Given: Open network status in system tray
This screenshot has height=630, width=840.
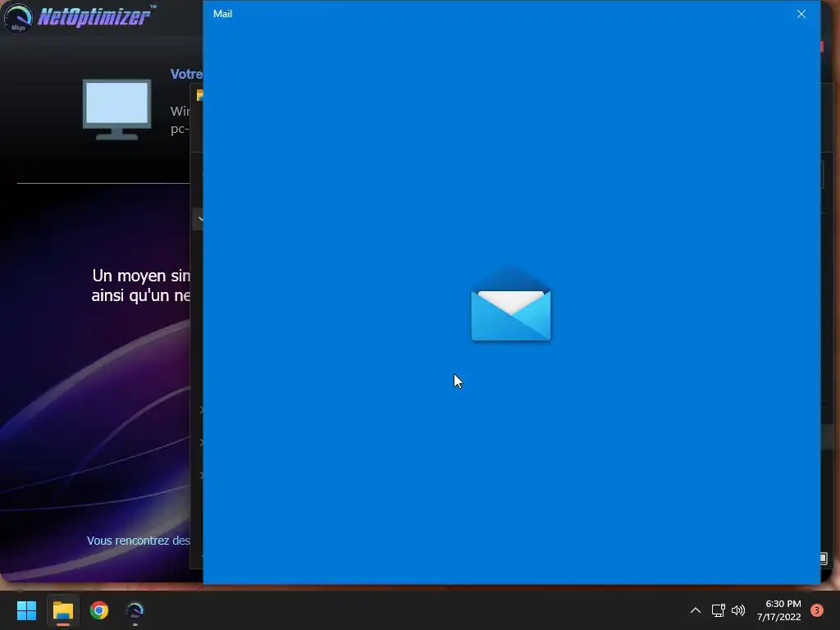Looking at the screenshot, I should [718, 610].
